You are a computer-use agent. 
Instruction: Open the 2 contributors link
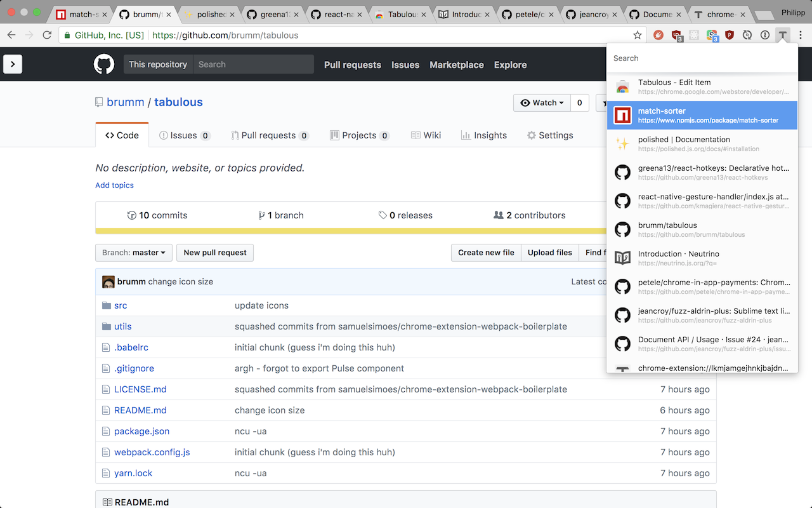pos(530,215)
